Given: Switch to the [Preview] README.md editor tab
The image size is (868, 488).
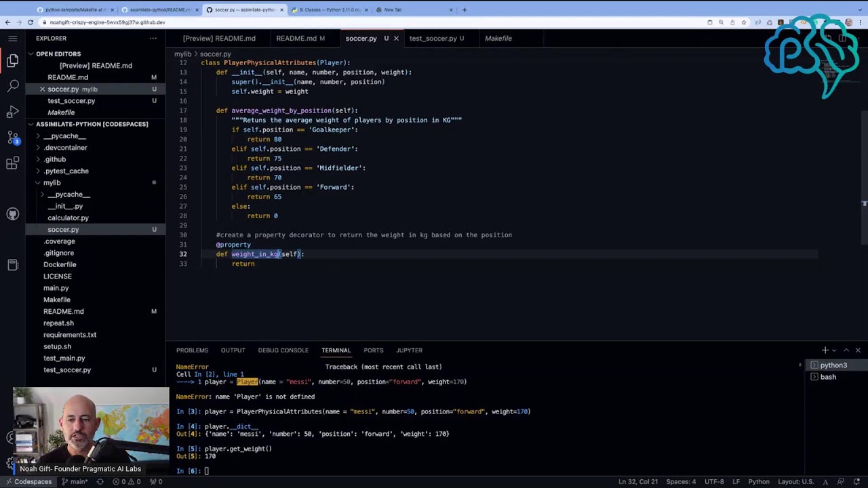Looking at the screenshot, I should 219,39.
